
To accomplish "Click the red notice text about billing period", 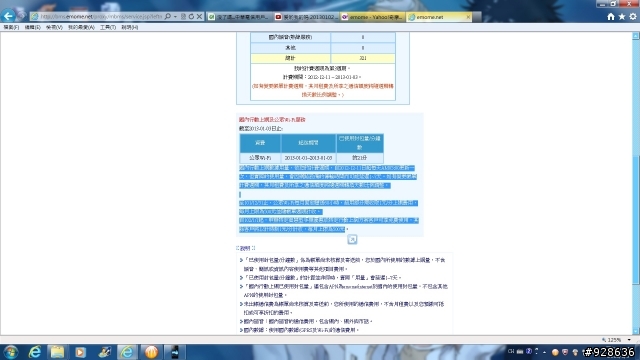I will point(323,90).
